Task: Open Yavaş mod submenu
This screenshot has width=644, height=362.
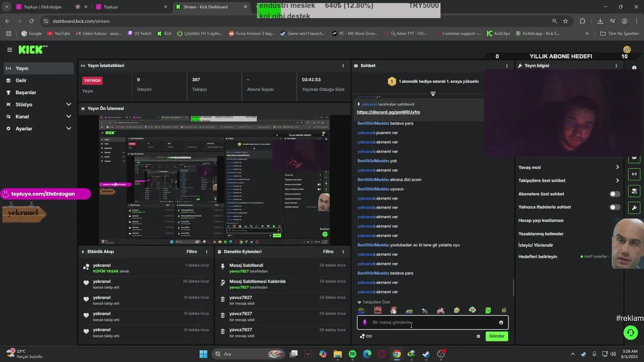Action: click(570, 167)
